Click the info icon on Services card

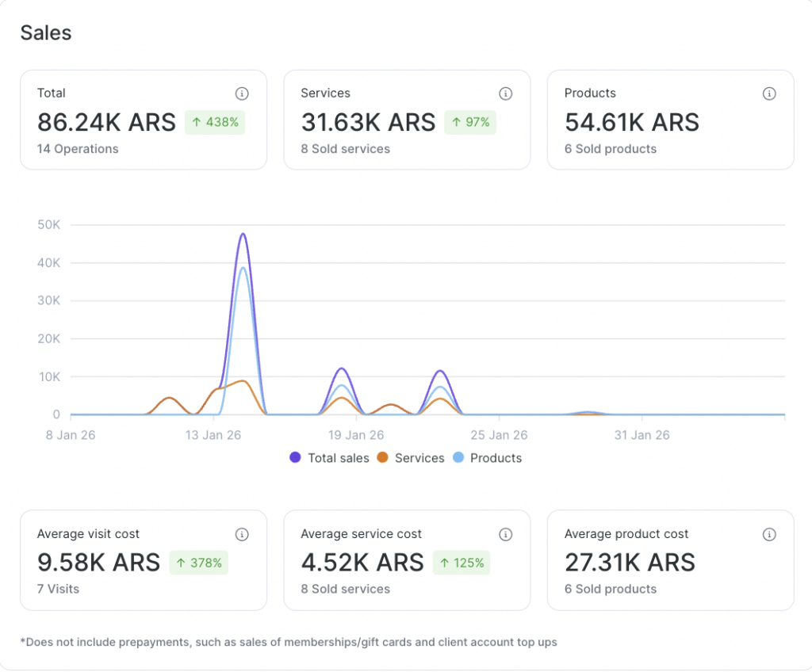click(x=505, y=94)
